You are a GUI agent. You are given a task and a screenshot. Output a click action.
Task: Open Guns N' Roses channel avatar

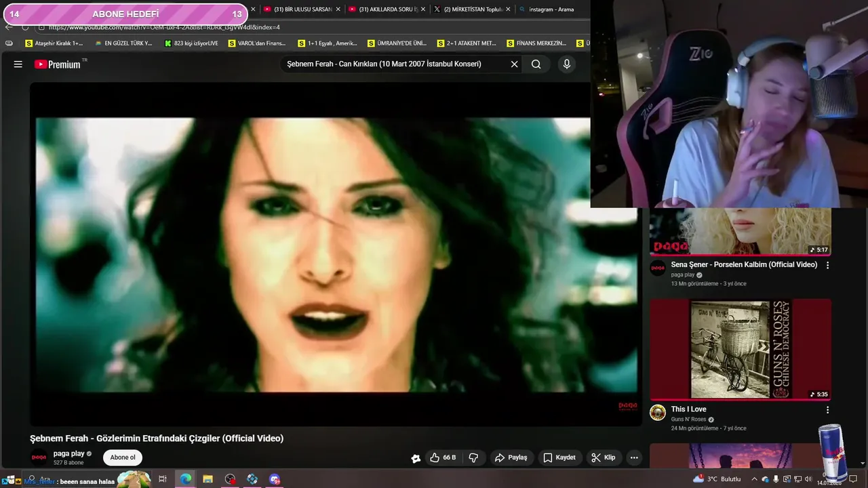(658, 413)
